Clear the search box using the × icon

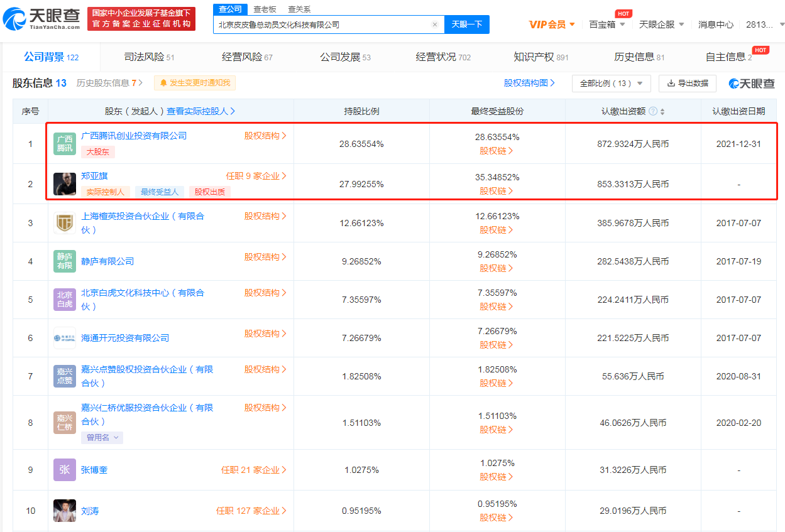[434, 24]
